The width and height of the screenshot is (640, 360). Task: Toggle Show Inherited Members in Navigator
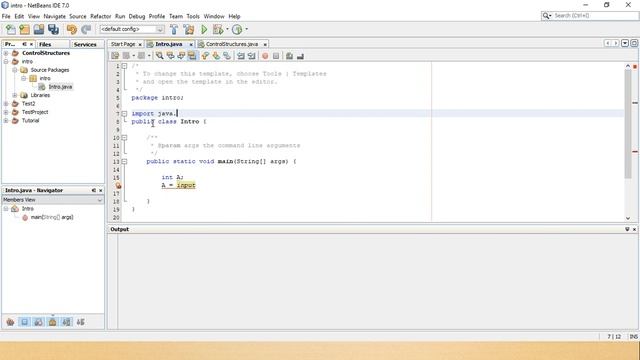pyautogui.click(x=10, y=322)
